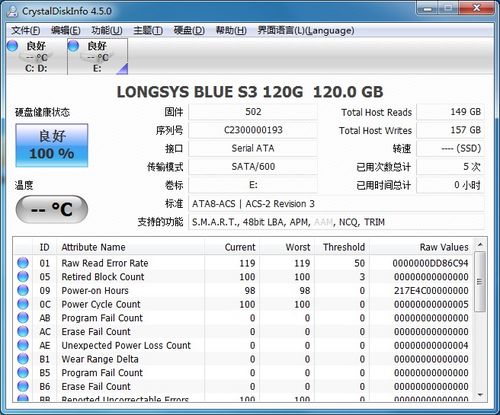Click the blue status orb for E: disk
This screenshot has height=415, width=500.
click(x=73, y=46)
